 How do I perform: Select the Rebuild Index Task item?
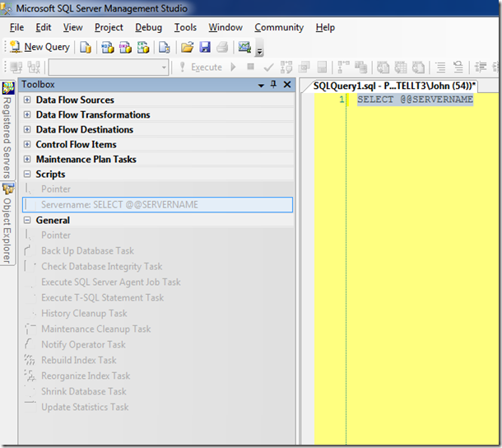[157, 360]
